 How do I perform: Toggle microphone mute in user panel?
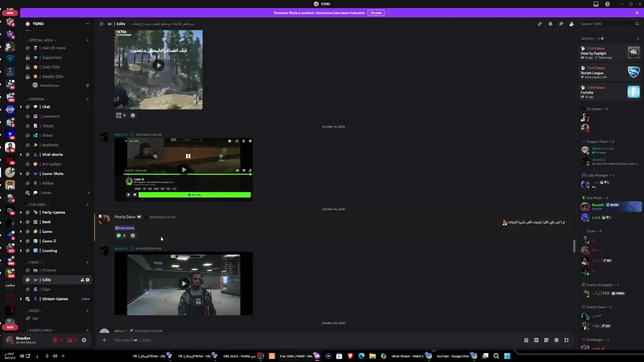tap(55, 340)
